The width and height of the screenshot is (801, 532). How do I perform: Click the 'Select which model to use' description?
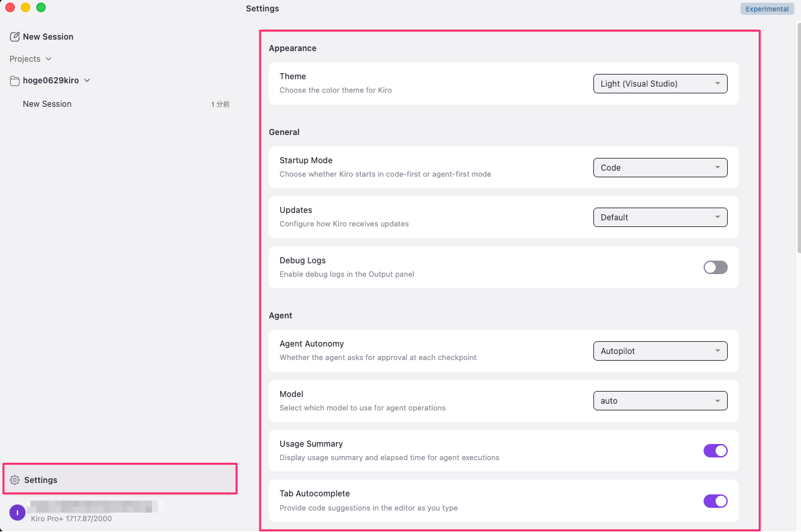363,408
